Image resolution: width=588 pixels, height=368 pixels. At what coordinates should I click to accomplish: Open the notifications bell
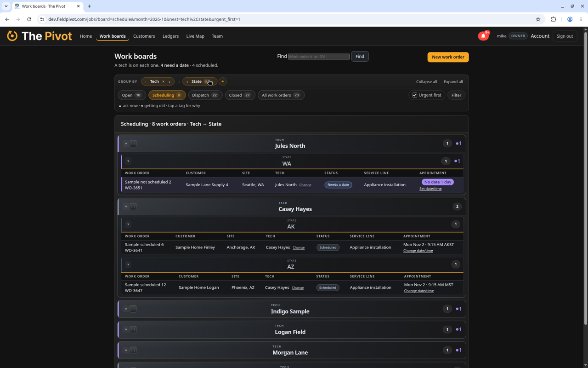tap(483, 36)
